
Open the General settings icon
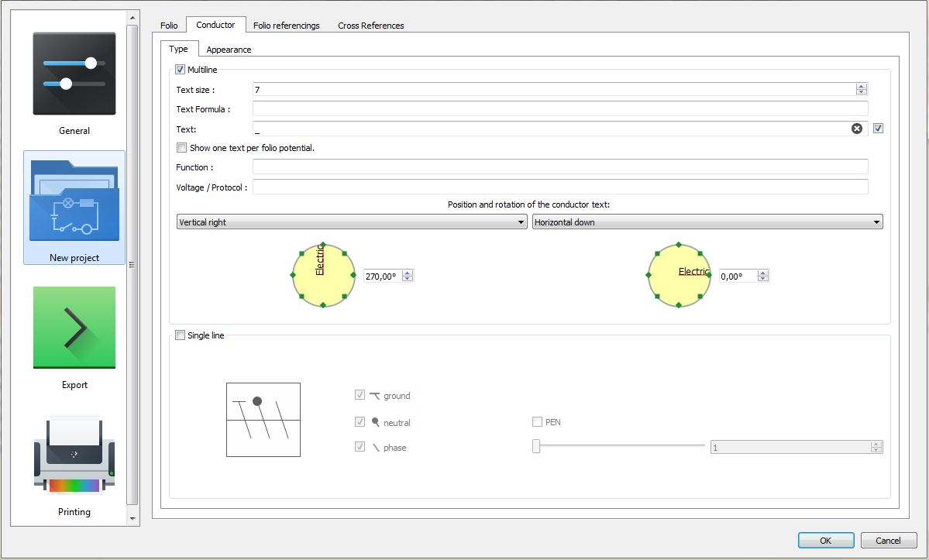pos(74,74)
